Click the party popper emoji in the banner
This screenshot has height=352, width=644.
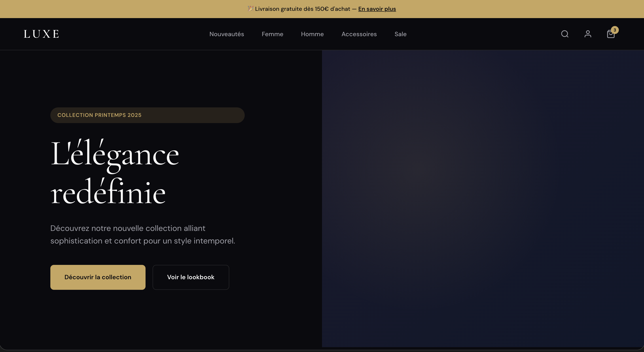point(250,9)
